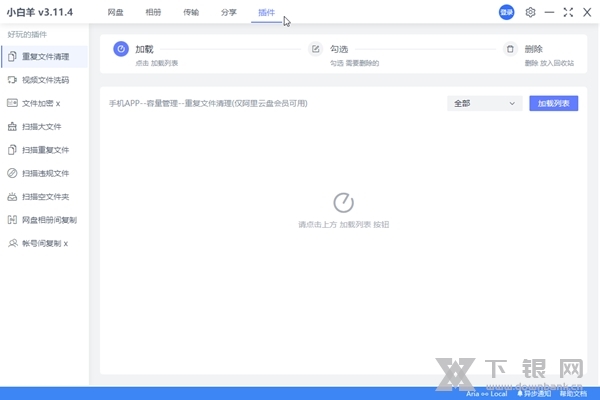Open the 分享 tab
Image resolution: width=600 pixels, height=400 pixels.
point(228,13)
